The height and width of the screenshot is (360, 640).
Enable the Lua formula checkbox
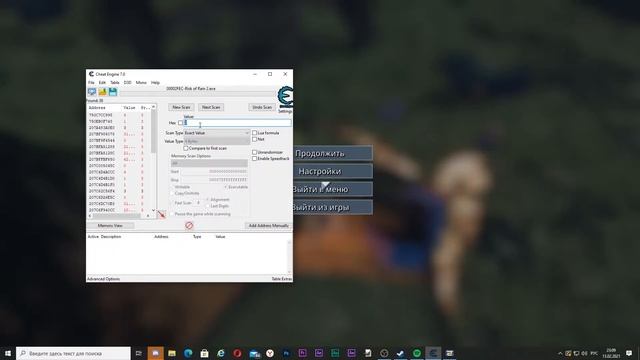[x=254, y=133]
